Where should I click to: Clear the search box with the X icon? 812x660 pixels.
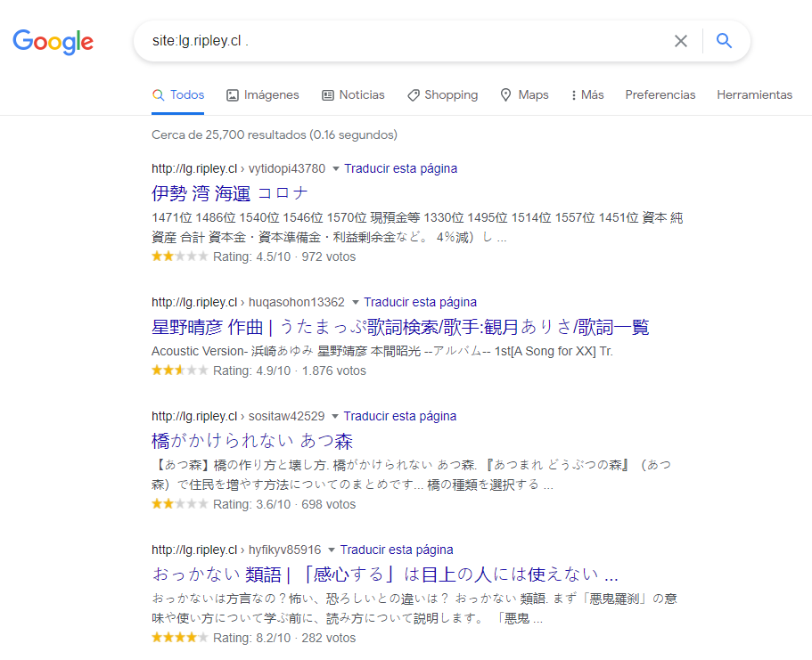coord(680,41)
